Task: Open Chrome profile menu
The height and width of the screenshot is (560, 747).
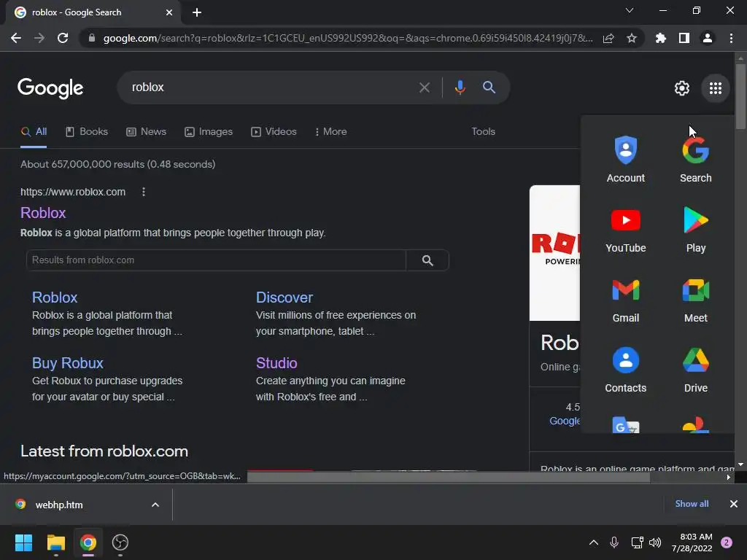Action: (x=707, y=38)
